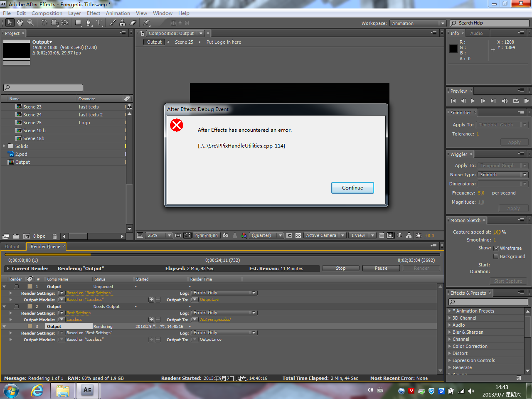Click the Search Help input field

pyautogui.click(x=489, y=23)
